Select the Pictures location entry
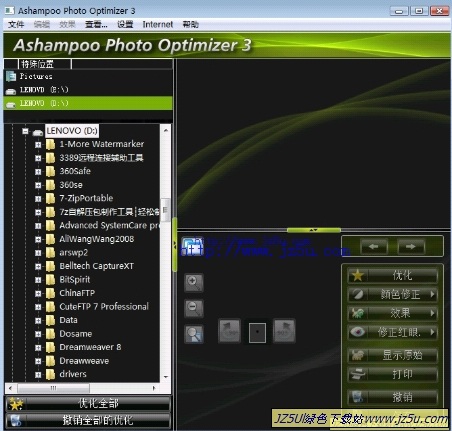Viewport: 452px width, 431px height. click(x=88, y=76)
